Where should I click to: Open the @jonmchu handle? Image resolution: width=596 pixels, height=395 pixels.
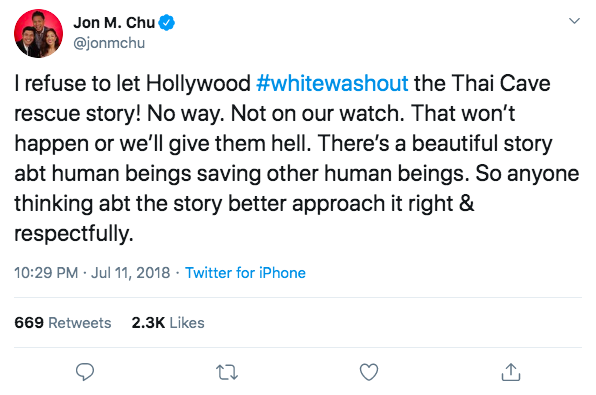coord(109,43)
